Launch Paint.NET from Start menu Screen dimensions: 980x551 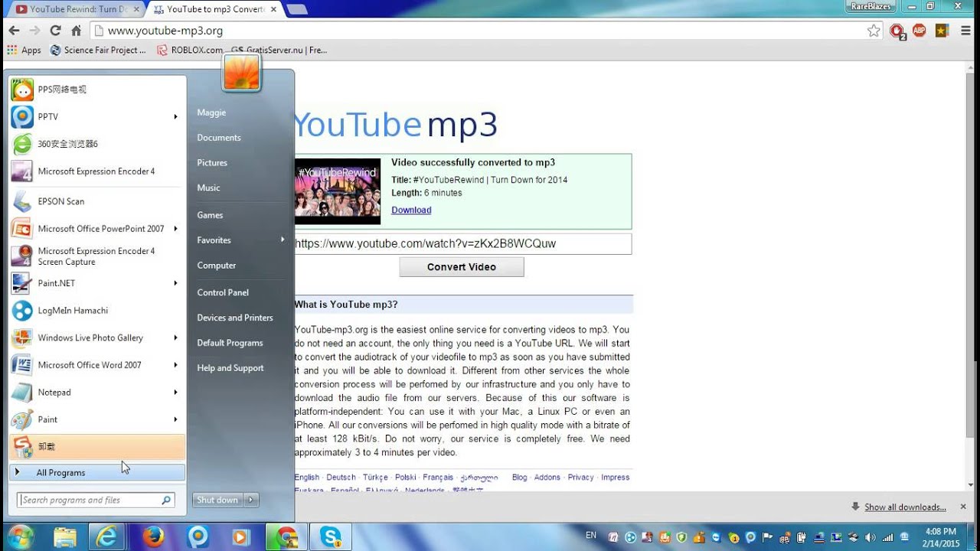96,283
